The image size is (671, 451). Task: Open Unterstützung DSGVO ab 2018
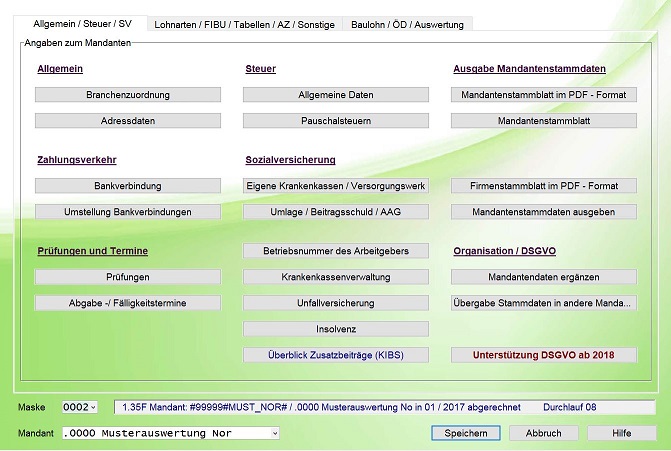(x=544, y=355)
